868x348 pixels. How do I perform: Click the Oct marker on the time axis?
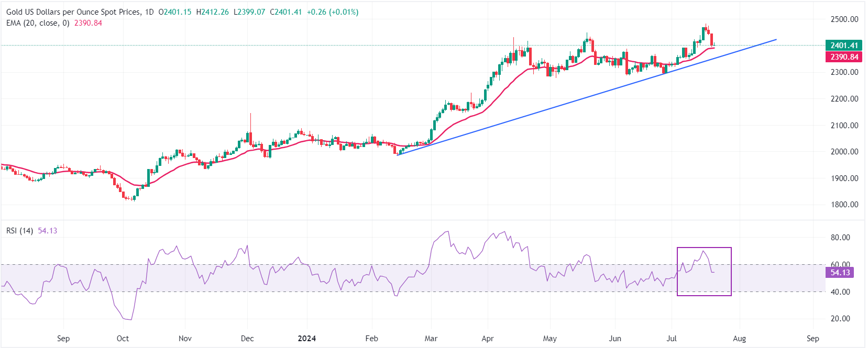click(x=123, y=339)
